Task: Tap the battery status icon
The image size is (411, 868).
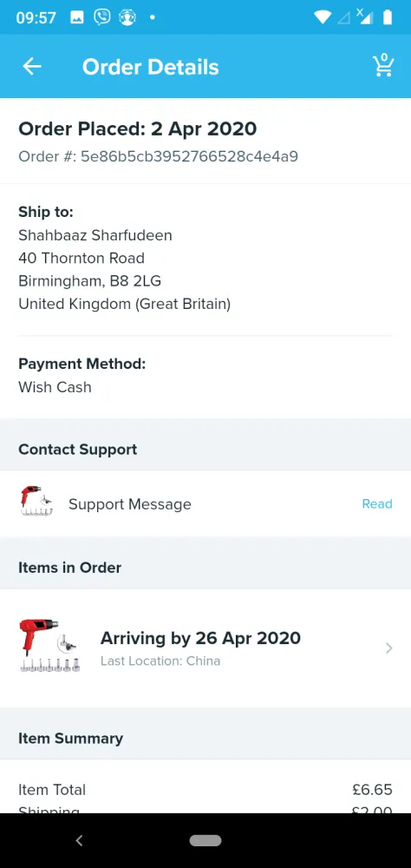Action: click(x=388, y=17)
